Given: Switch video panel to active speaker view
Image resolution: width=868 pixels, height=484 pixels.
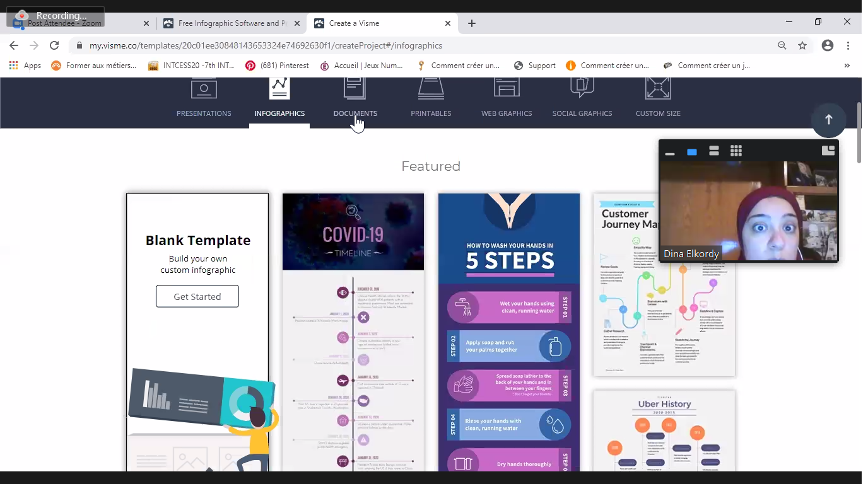Looking at the screenshot, I should 692,152.
